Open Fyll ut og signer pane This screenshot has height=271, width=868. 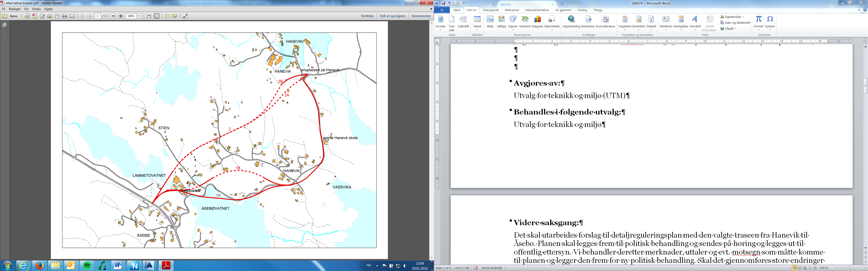(393, 16)
